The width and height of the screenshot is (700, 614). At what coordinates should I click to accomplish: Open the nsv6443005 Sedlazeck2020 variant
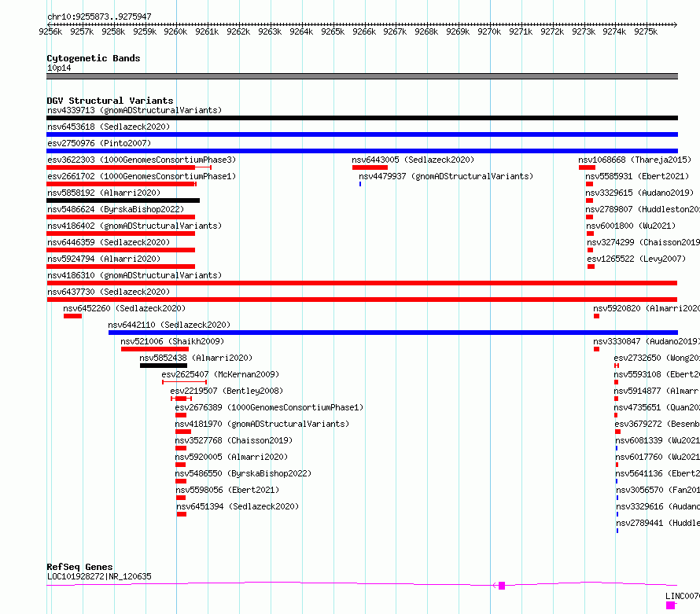[413, 160]
